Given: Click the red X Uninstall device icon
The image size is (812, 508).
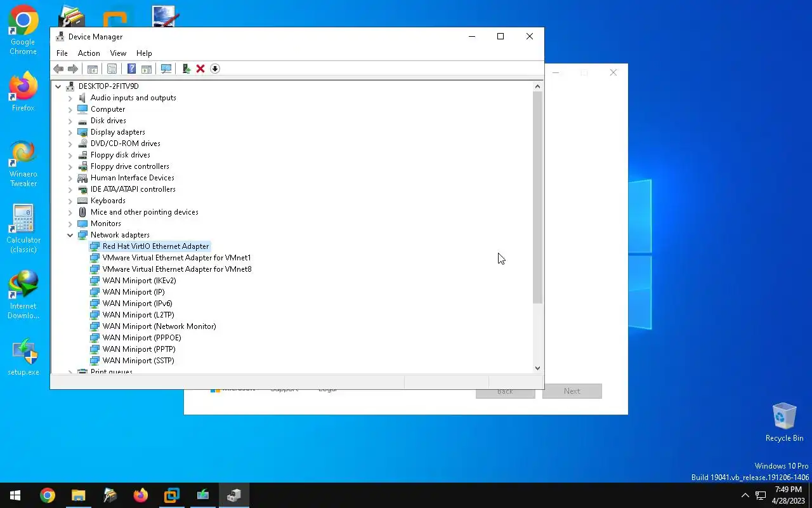Looking at the screenshot, I should pos(200,69).
